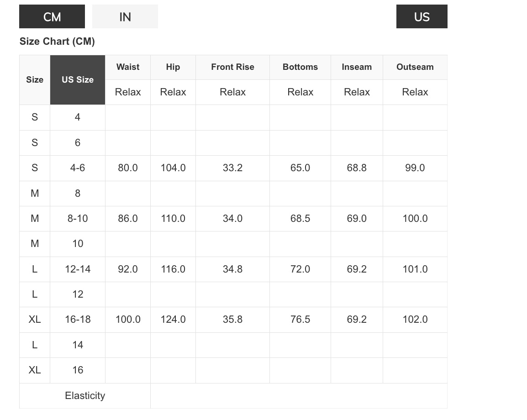Screen dimensions: 527x420
Task: Select the 8-10 US size cell
Action: click(x=78, y=219)
